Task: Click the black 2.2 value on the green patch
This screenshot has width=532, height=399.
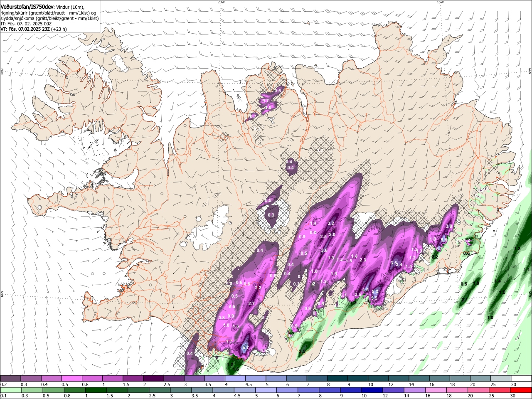Action: pos(435,257)
